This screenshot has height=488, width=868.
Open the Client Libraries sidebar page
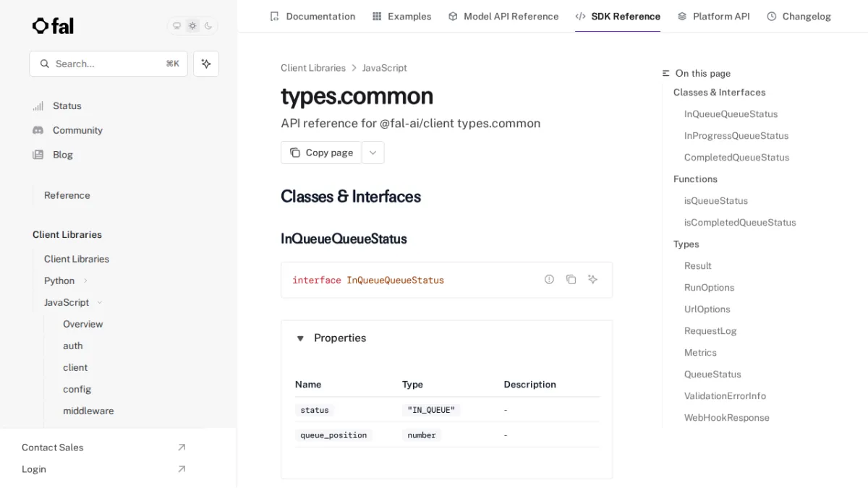pos(77,259)
